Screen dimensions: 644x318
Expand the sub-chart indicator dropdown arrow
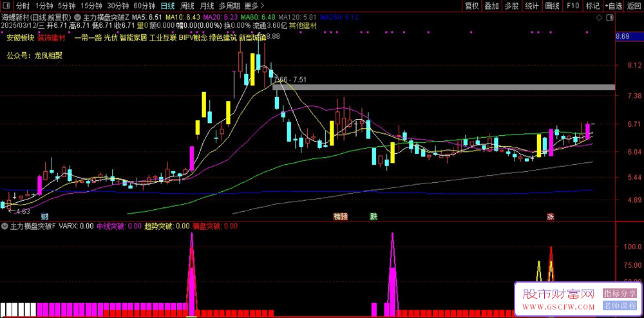[x=5, y=226]
